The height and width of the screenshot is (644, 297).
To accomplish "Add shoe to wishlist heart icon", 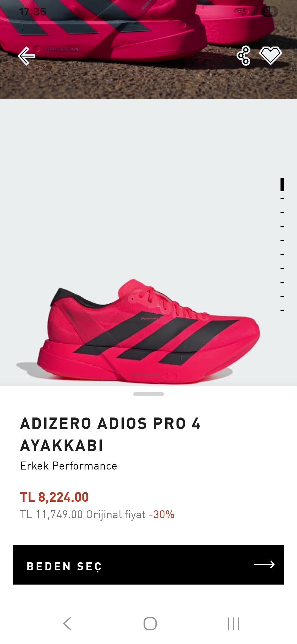I will click(x=271, y=56).
